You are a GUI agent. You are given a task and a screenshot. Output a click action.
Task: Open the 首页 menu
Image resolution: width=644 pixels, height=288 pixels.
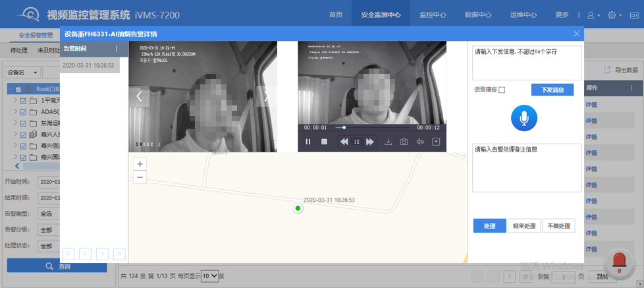pyautogui.click(x=336, y=14)
